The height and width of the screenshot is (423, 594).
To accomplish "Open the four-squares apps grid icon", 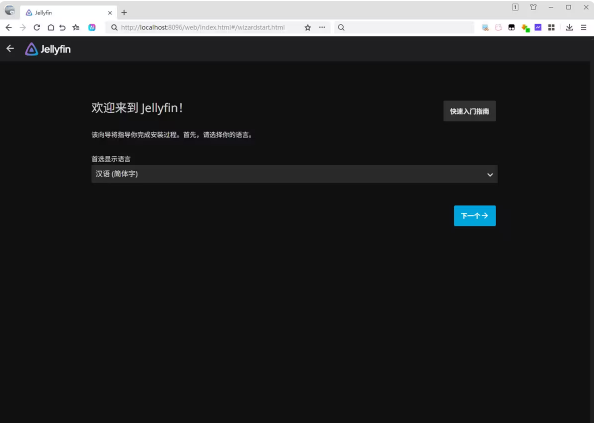I will tap(552, 28).
